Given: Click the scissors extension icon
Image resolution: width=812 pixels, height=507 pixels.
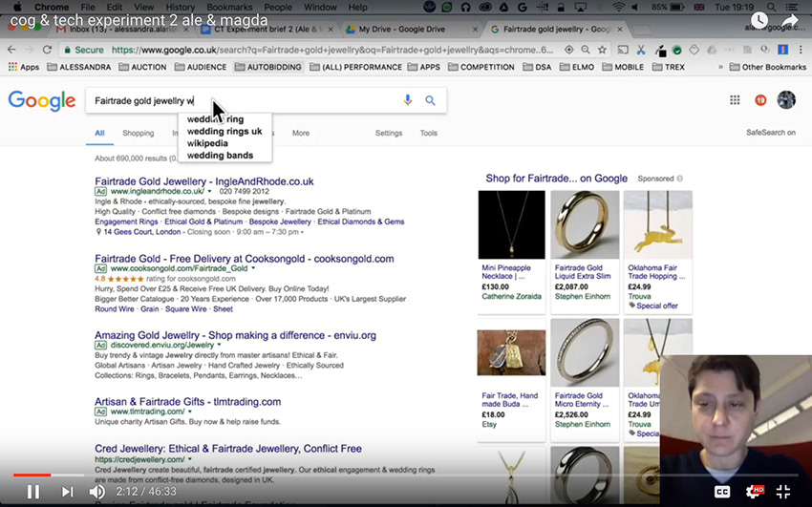Looking at the screenshot, I should [x=641, y=50].
